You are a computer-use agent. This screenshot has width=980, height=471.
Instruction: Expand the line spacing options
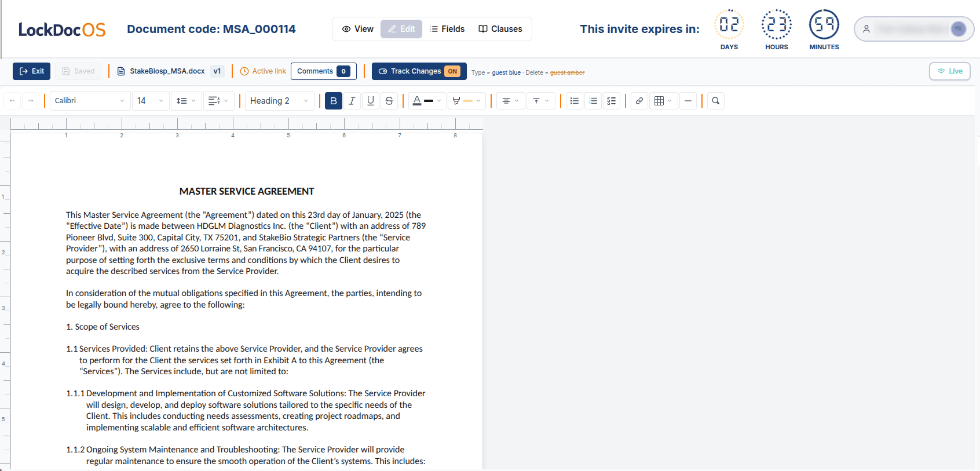187,101
